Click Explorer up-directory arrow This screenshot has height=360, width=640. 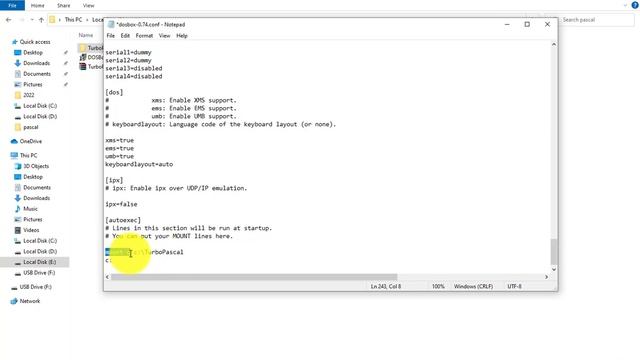41,20
